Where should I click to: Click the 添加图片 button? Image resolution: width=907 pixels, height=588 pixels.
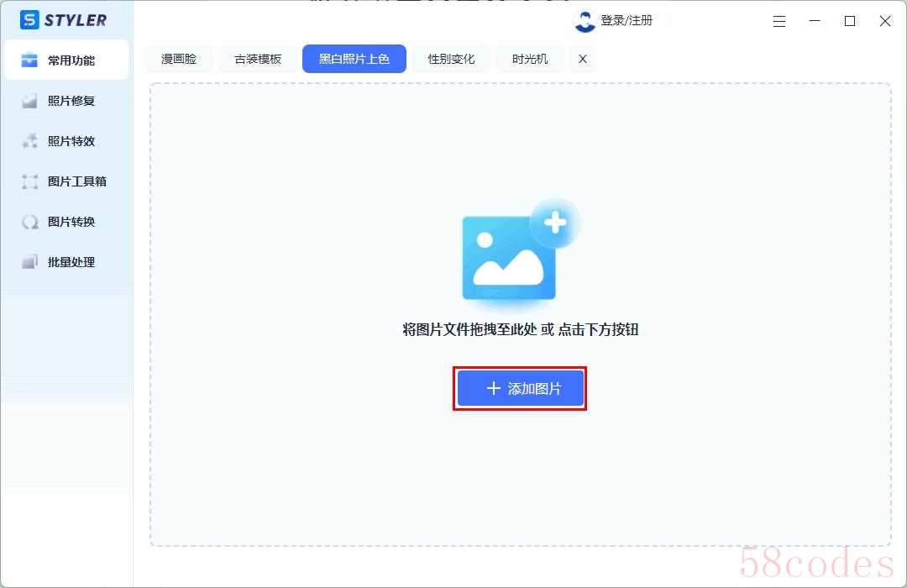click(520, 388)
